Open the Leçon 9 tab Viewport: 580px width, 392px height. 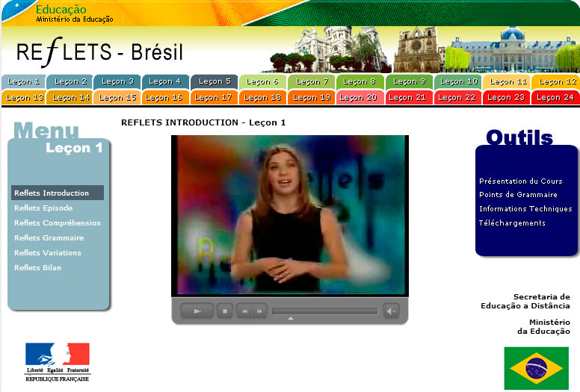point(409,81)
